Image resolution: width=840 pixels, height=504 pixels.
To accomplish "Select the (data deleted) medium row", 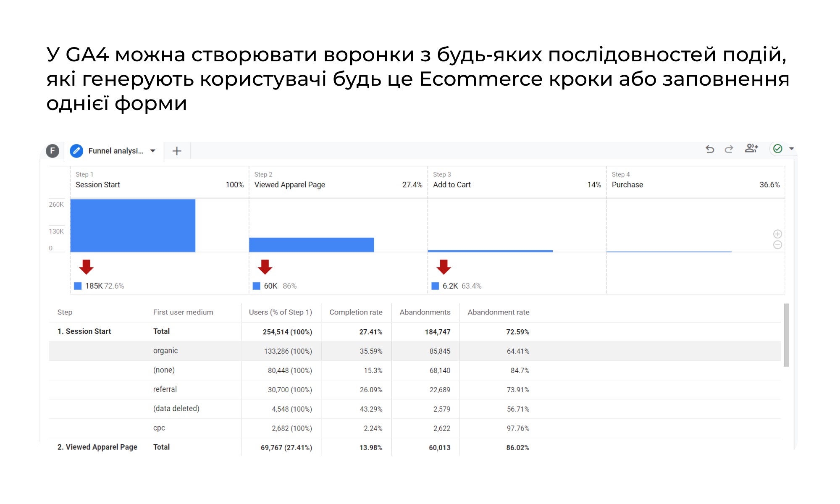I will click(x=415, y=409).
